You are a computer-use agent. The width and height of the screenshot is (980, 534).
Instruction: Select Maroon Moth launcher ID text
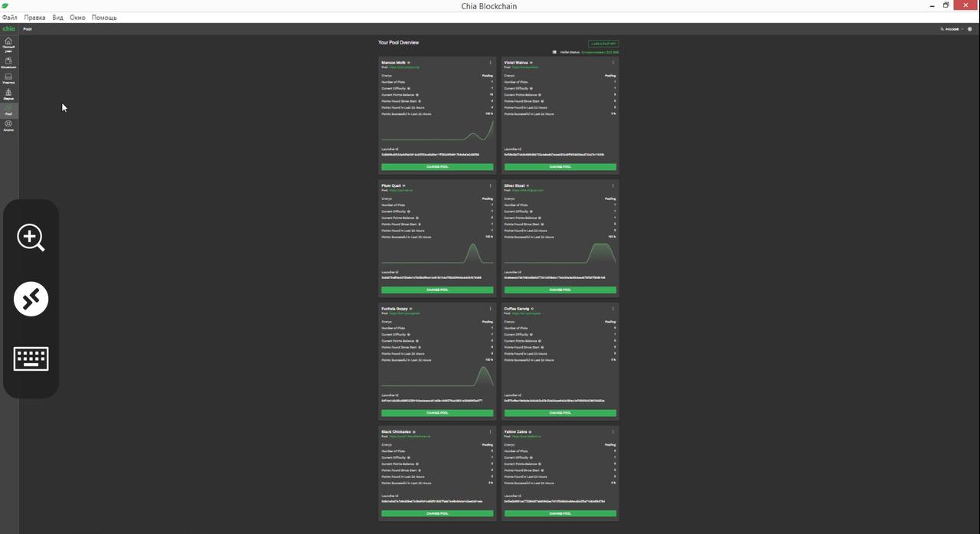[x=430, y=154]
